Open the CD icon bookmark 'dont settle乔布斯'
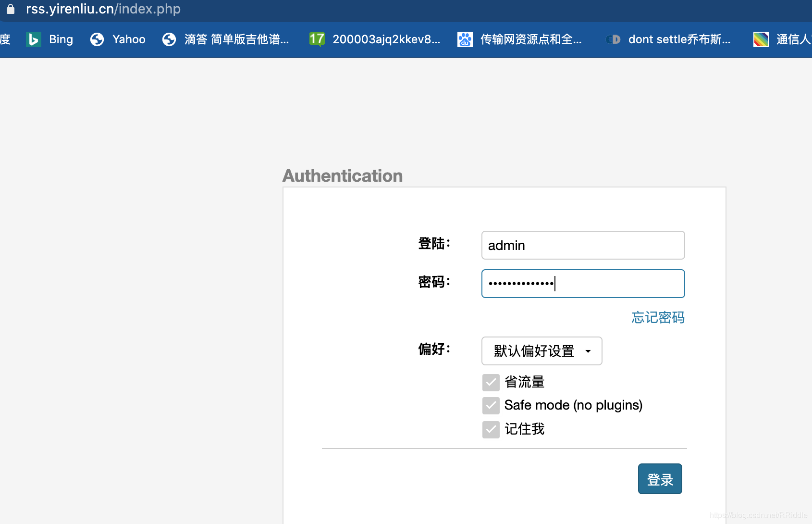 pyautogui.click(x=613, y=39)
